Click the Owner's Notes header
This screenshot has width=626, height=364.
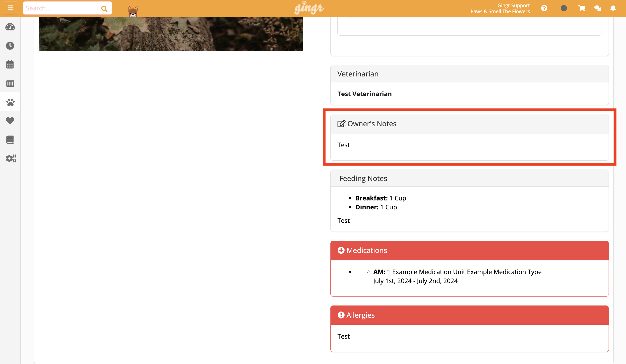[470, 124]
